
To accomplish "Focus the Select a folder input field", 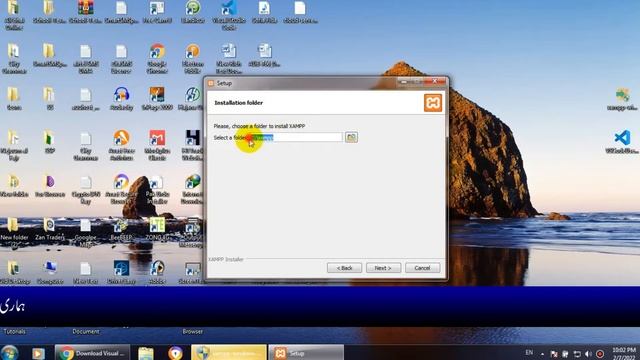I will pyautogui.click(x=297, y=137).
